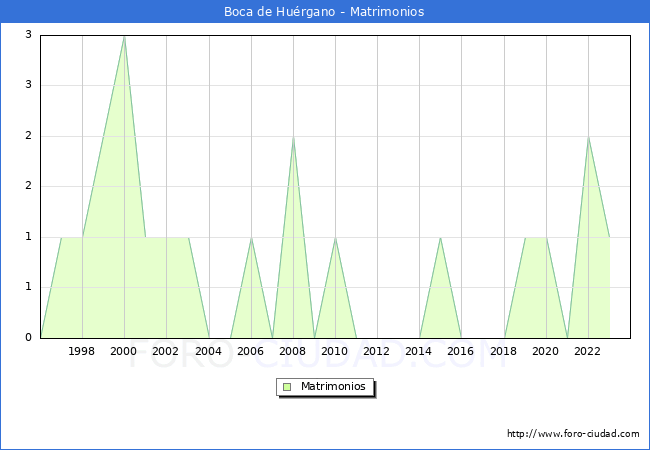The height and width of the screenshot is (450, 650).
Task: Open the foro-ciudad.com URL link
Action: click(x=573, y=434)
